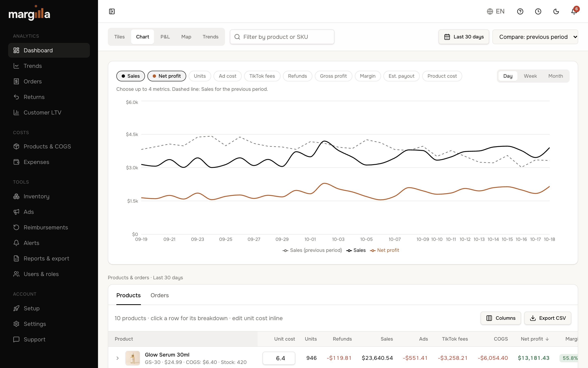Open the history clock icon
588x368 pixels.
point(538,11)
